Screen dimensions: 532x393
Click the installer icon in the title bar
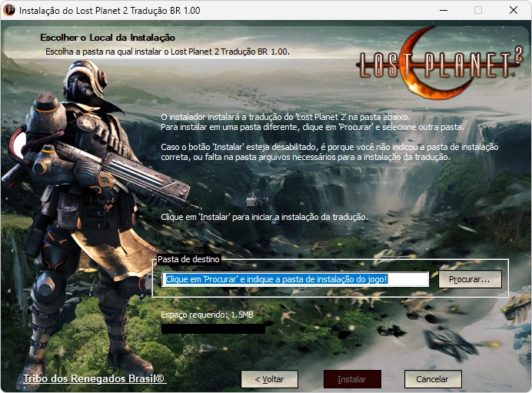tap(9, 10)
